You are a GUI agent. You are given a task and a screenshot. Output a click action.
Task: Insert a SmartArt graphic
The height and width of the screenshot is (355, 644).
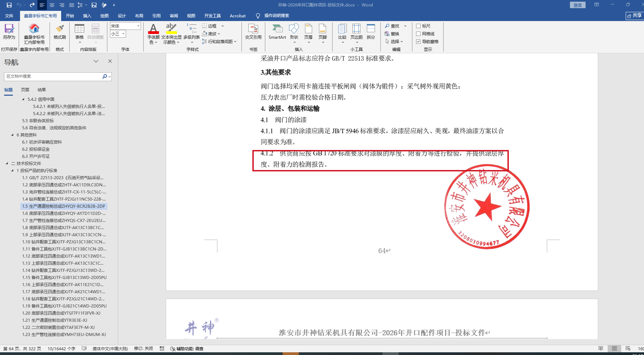pyautogui.click(x=277, y=32)
